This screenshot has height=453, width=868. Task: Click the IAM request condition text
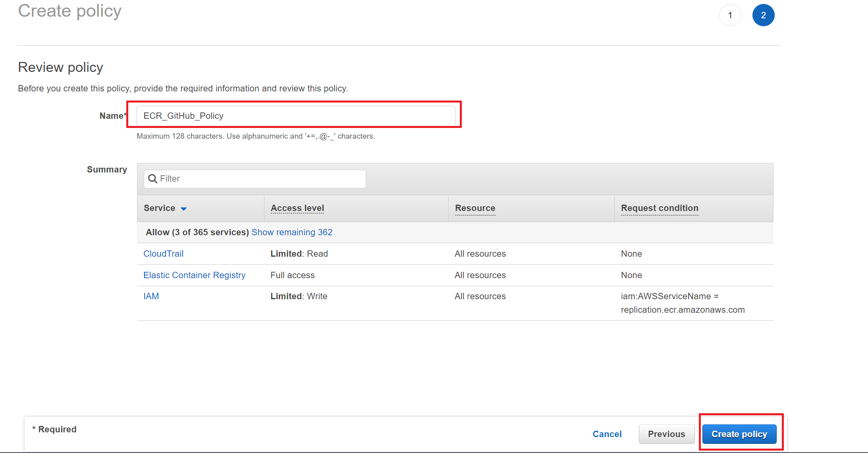682,303
